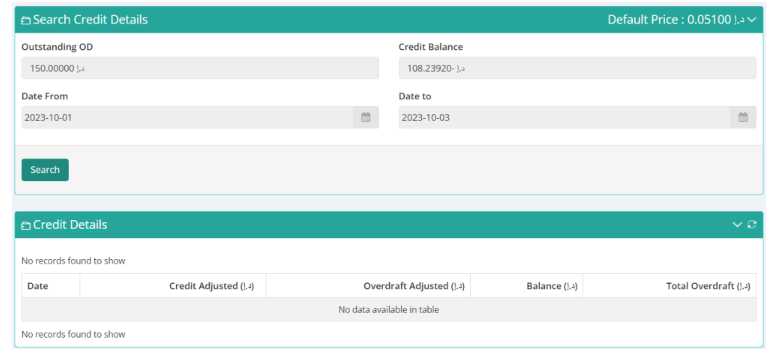
Task: Collapse the Search Credit Details panel chevron
Action: (751, 20)
